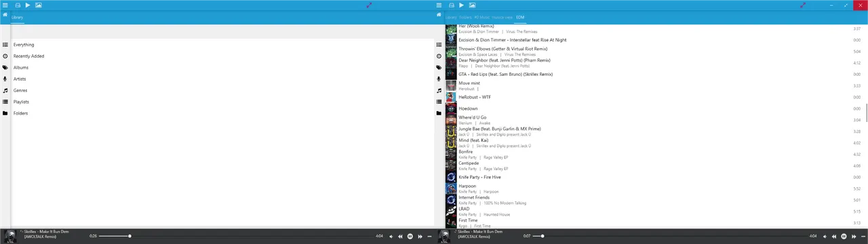
Task: Select Library breadcrumb in right window
Action: click(x=451, y=18)
